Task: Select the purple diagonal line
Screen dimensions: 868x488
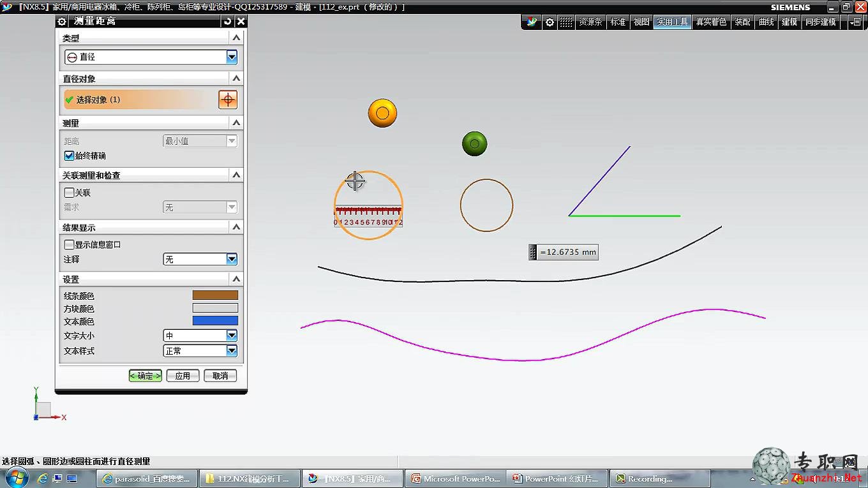Action: tap(600, 181)
